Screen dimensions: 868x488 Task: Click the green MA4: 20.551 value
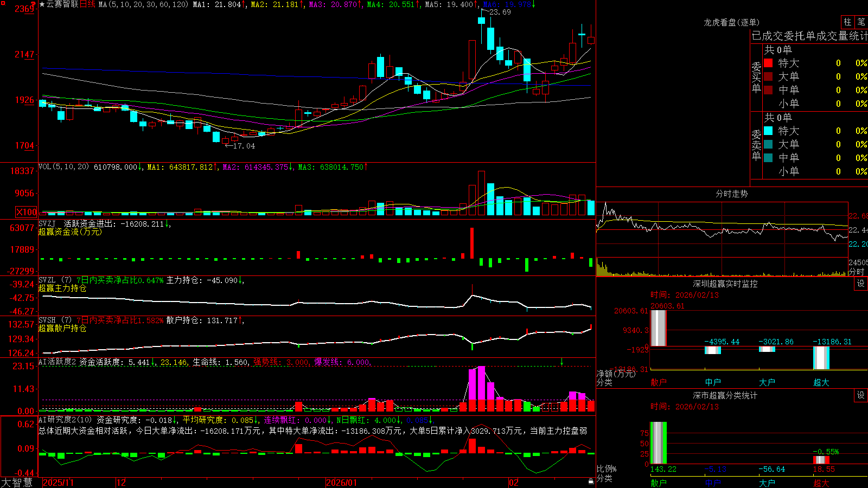coord(391,4)
